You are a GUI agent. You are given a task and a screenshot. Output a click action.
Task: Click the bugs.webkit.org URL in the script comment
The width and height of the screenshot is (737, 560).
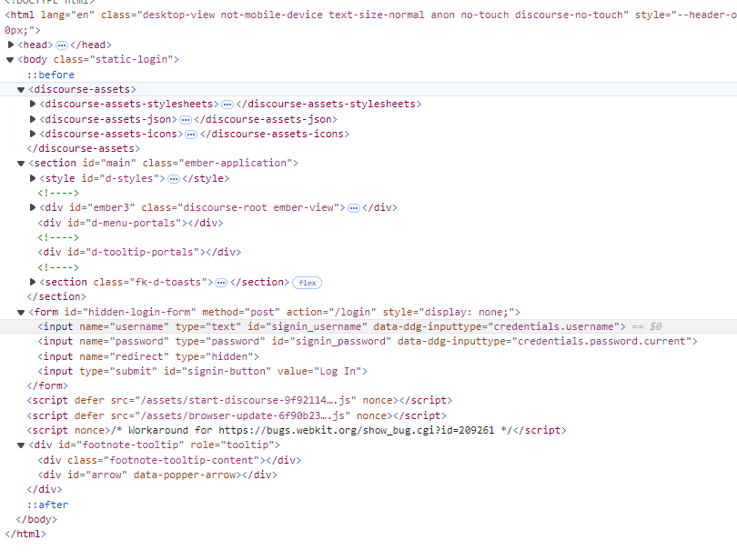(357, 430)
